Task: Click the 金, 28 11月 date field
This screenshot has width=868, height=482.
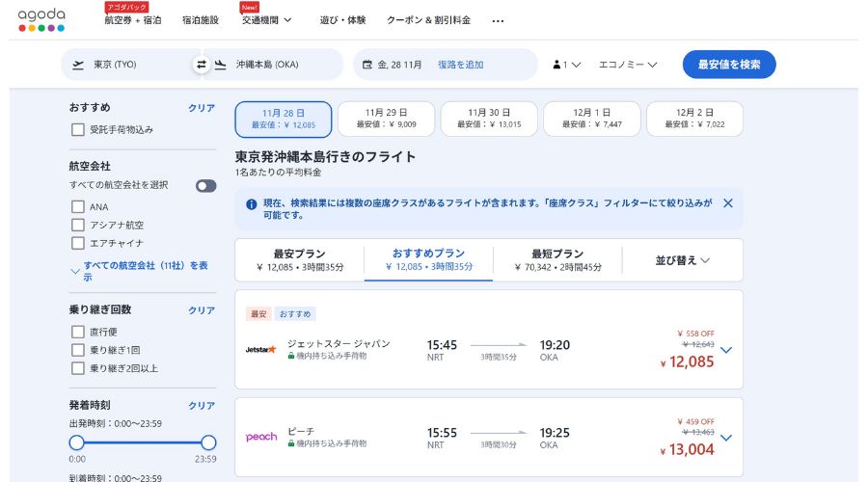Action: (x=399, y=65)
